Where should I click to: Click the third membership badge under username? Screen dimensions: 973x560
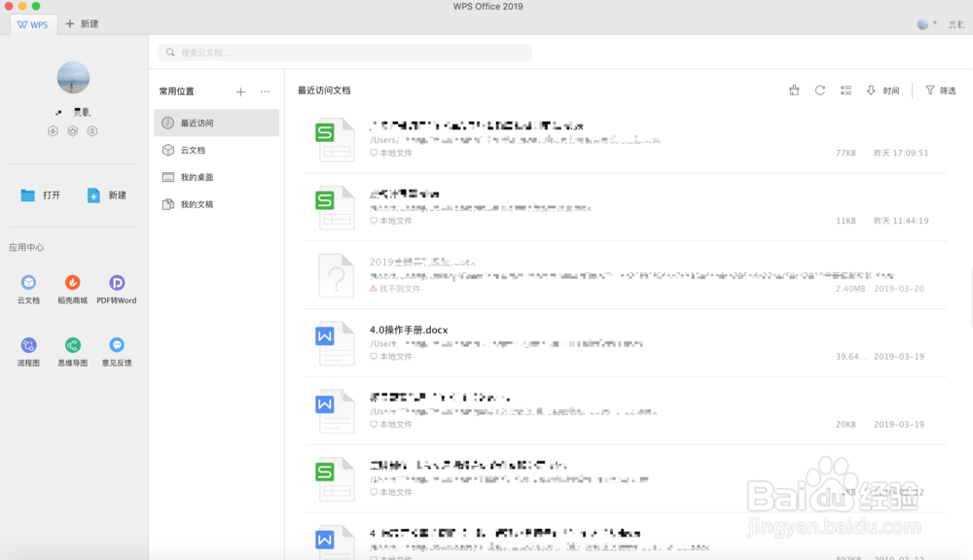pos(92,131)
